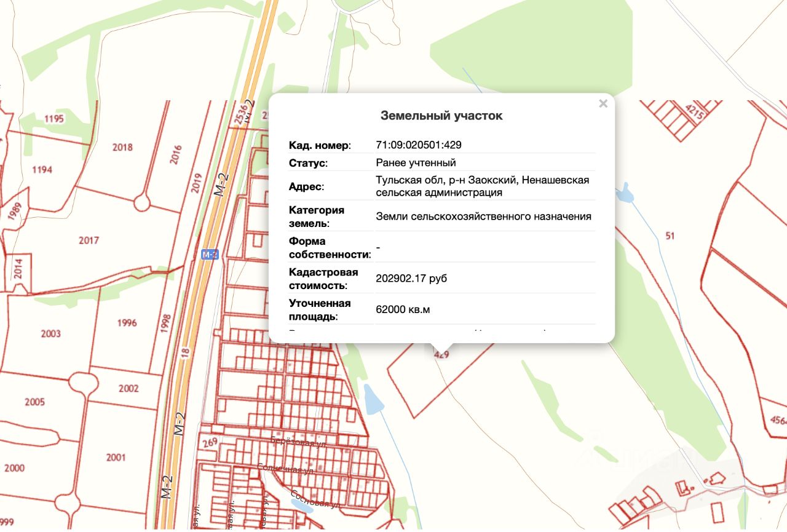Click the Адрес label
787x532 pixels.
pos(306,186)
